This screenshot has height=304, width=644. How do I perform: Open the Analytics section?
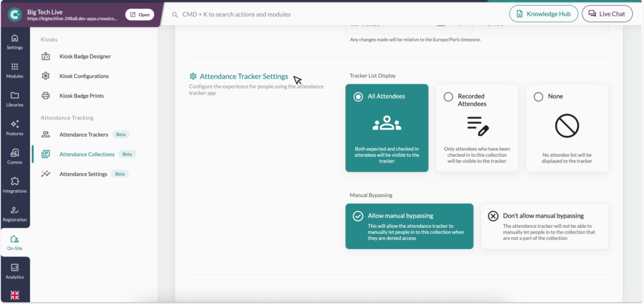click(14, 271)
